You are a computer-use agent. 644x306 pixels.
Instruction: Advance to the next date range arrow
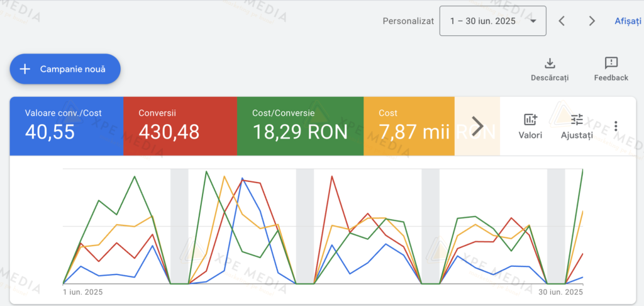pyautogui.click(x=592, y=21)
